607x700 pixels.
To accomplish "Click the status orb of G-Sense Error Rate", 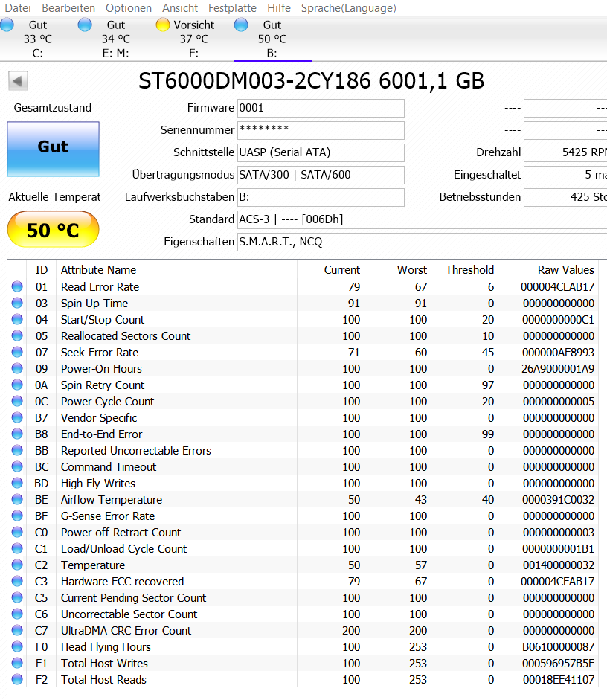I will coord(17,516).
